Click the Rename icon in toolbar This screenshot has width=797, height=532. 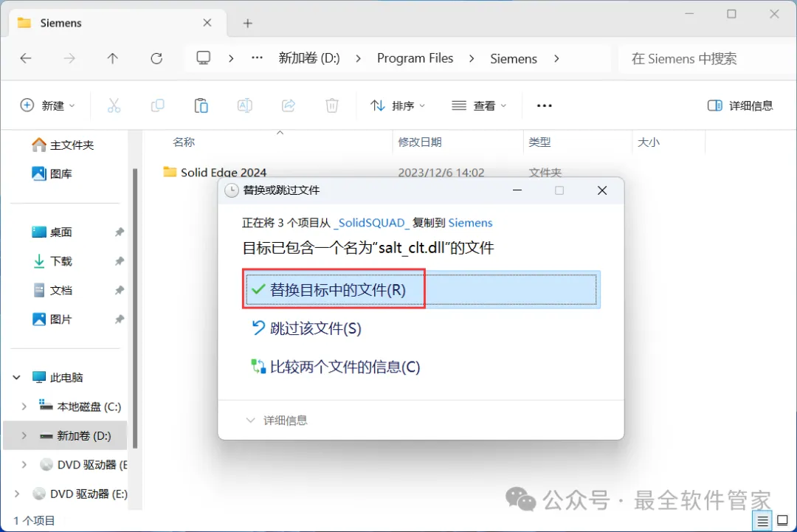244,106
